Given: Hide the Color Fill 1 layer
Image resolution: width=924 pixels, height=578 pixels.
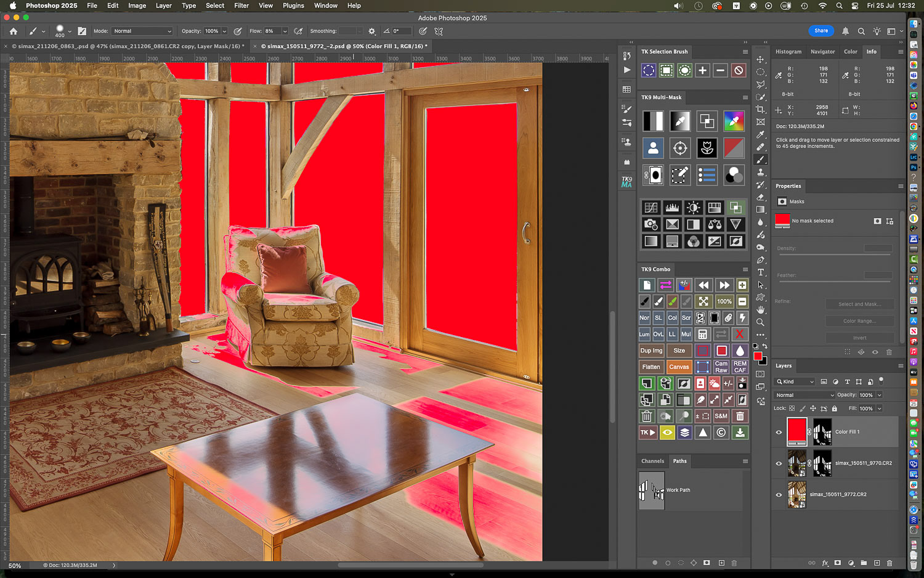Looking at the screenshot, I should pyautogui.click(x=779, y=432).
